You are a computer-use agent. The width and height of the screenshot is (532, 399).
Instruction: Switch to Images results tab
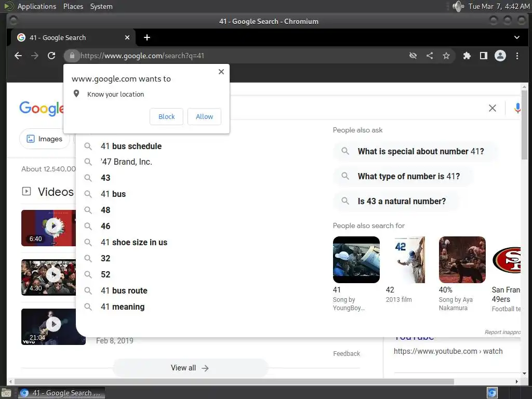(x=45, y=139)
